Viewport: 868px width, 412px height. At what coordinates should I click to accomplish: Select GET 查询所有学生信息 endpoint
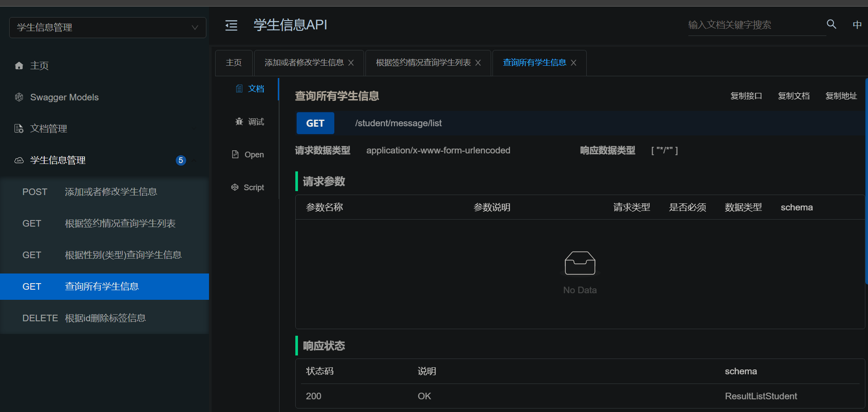(104, 287)
